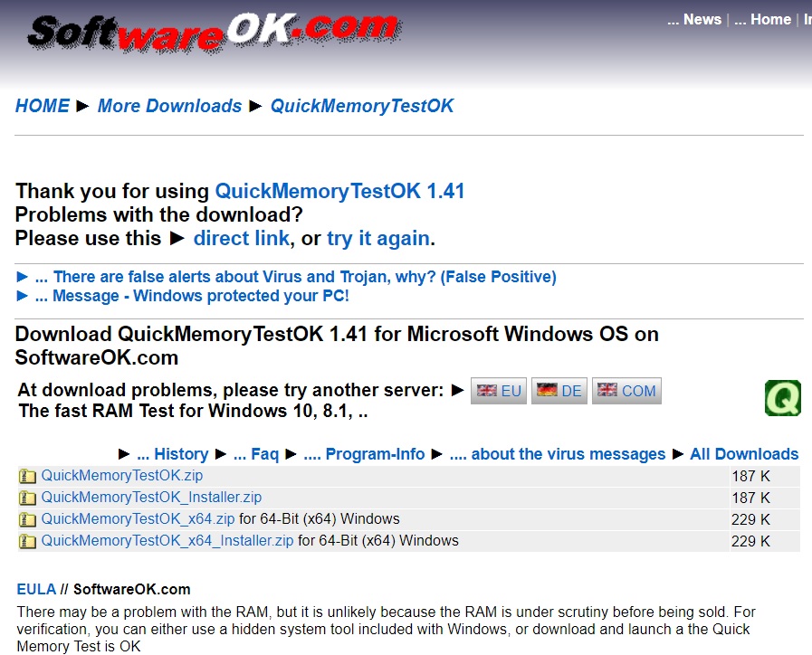Open the EULA link
This screenshot has width=812, height=655.
pyautogui.click(x=36, y=589)
